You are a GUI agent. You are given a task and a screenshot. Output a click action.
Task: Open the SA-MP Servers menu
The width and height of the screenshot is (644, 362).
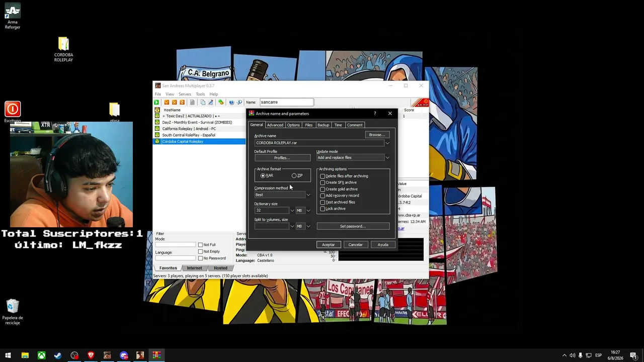[185, 95]
